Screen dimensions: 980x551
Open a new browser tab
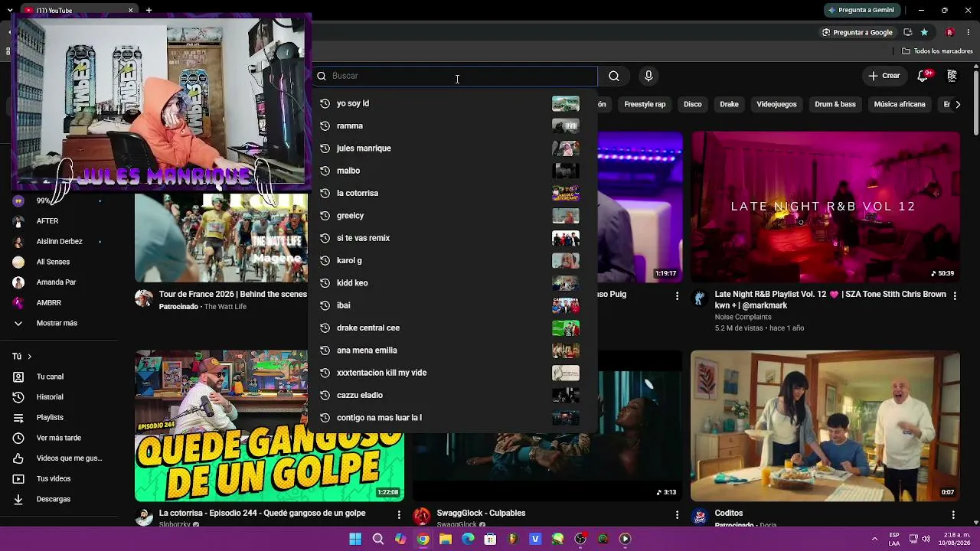pos(149,10)
